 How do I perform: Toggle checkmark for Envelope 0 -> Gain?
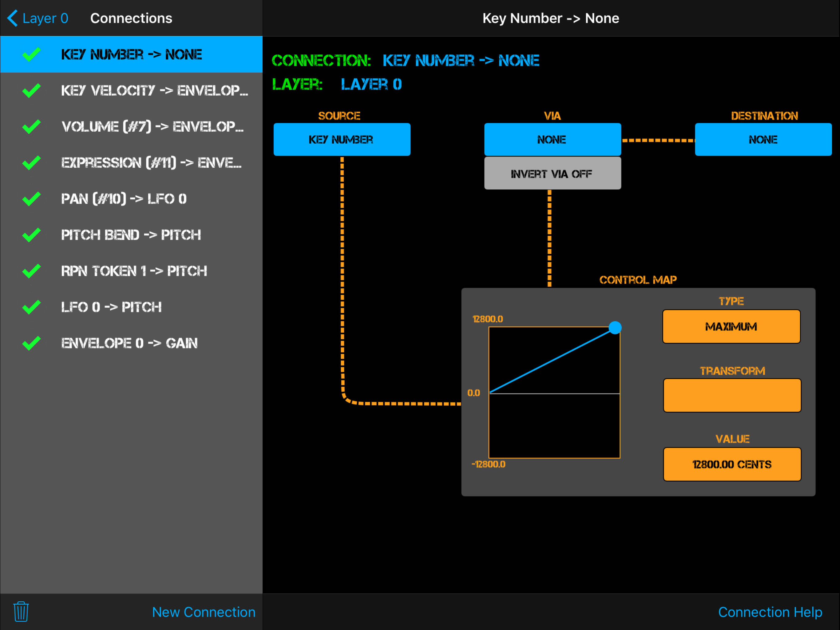pos(32,343)
